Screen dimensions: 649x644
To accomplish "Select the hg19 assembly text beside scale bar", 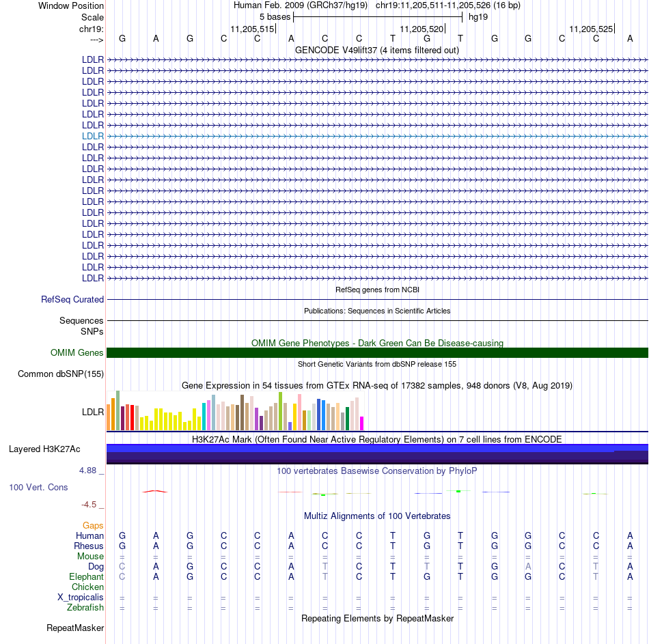I will click(478, 17).
